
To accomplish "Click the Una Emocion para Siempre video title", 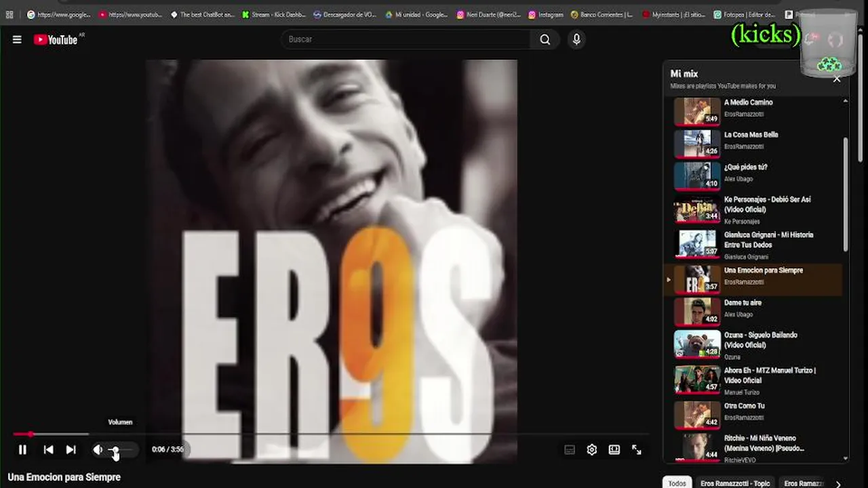I will point(64,477).
